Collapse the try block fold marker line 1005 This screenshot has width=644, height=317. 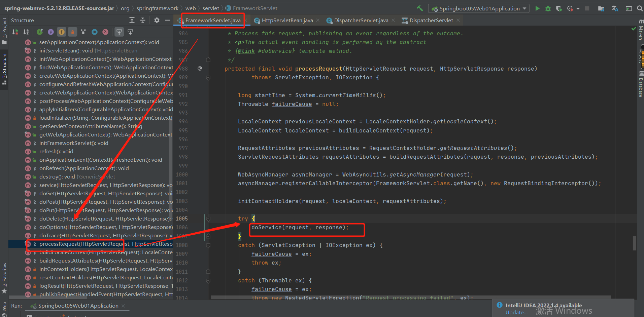click(x=208, y=219)
